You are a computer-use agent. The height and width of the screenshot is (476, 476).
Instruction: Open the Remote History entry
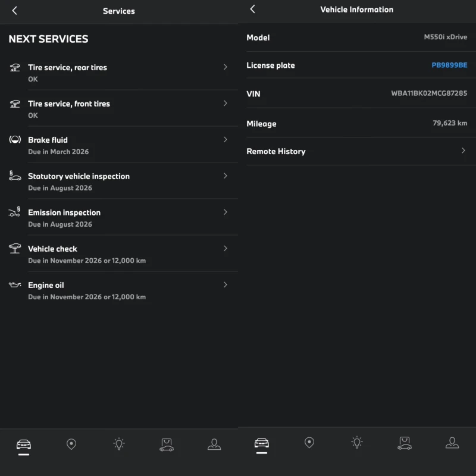point(276,152)
